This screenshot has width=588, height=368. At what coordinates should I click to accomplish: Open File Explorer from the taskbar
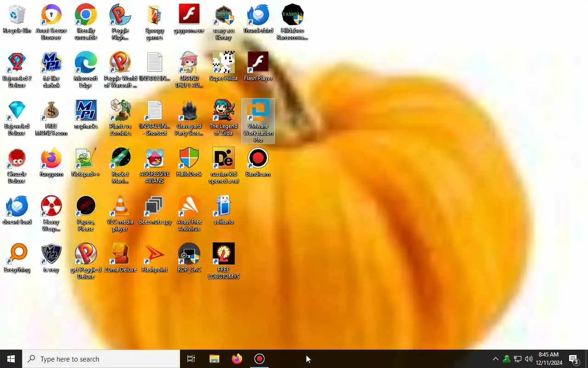click(214, 359)
